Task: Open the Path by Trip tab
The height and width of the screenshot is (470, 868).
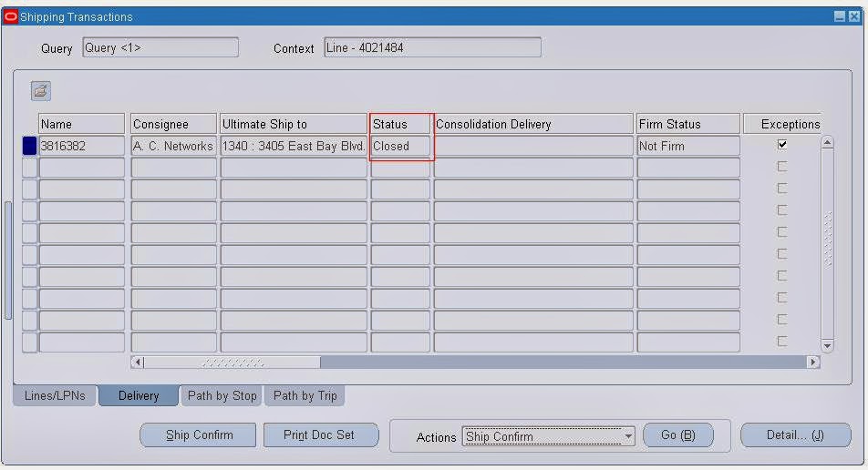Action: point(305,396)
